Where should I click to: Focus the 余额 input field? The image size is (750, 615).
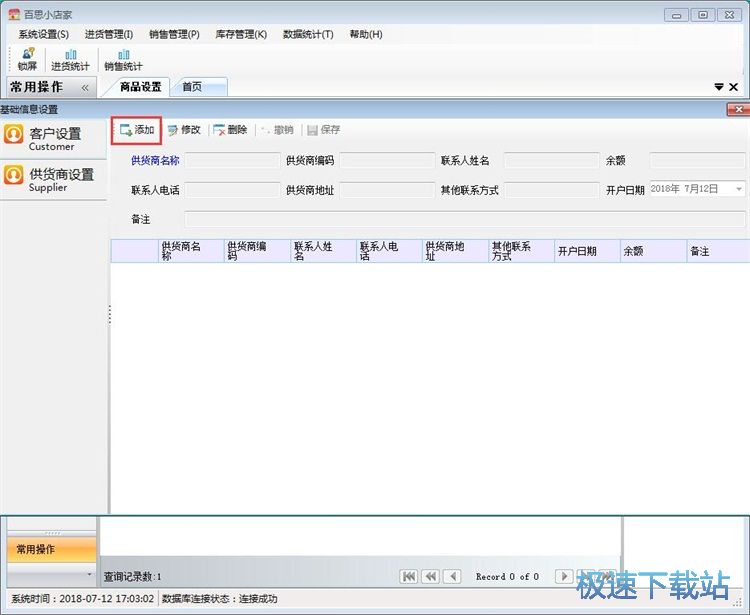(x=697, y=160)
